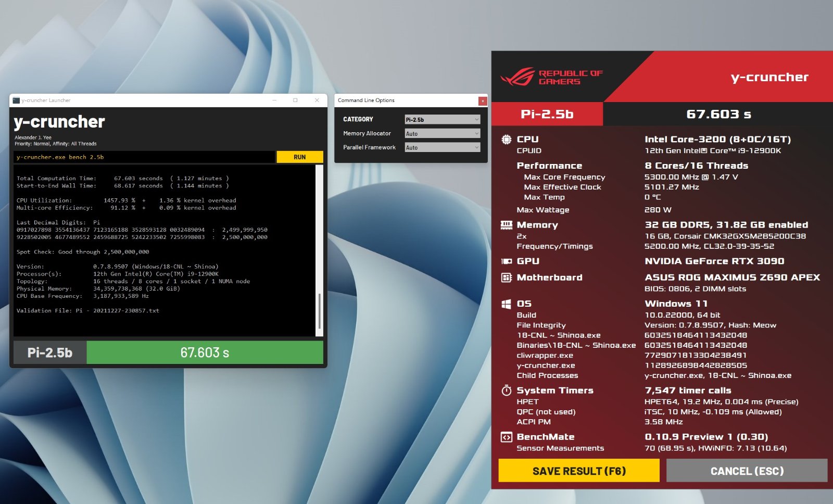Click the y-cruncher title in red banner
The height and width of the screenshot is (504, 833).
[x=769, y=77]
